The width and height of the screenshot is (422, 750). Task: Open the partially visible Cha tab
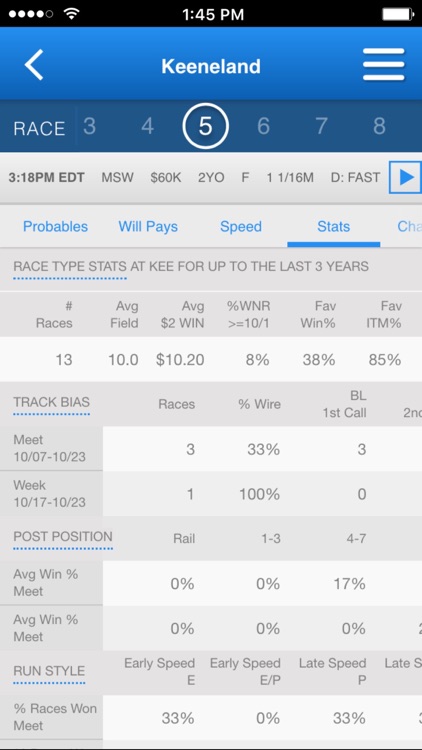click(410, 226)
